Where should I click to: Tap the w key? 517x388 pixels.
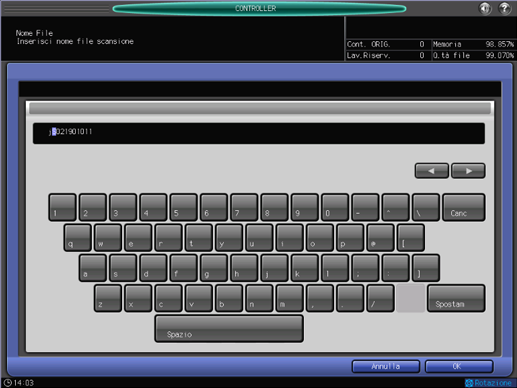pyautogui.click(x=108, y=238)
